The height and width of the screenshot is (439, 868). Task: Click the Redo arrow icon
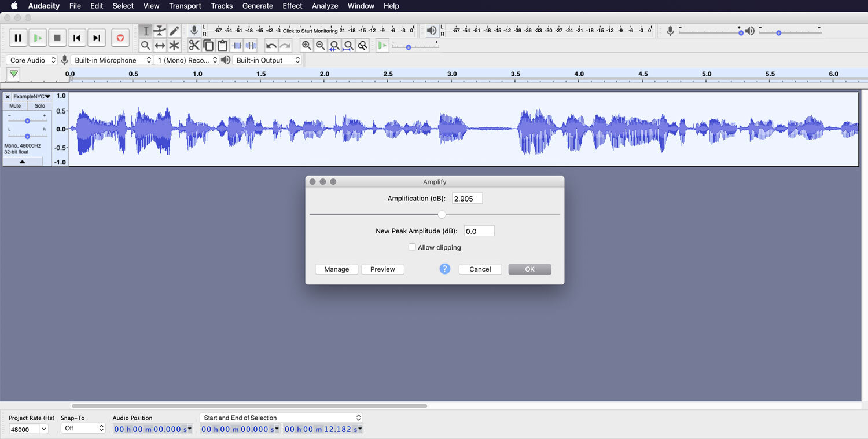(285, 45)
